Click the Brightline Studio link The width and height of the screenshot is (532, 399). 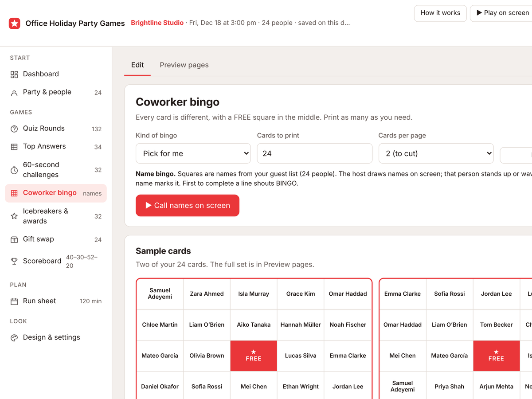(157, 23)
